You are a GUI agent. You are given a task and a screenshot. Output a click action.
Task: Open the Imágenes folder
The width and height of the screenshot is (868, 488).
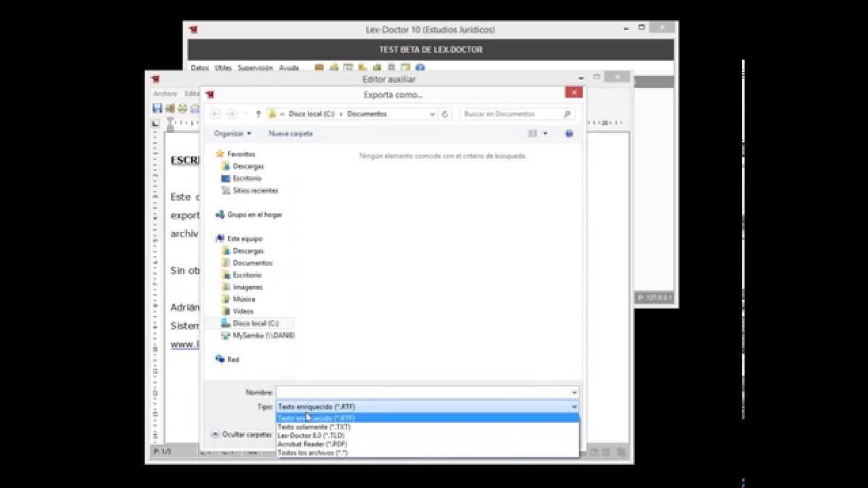pos(242,287)
